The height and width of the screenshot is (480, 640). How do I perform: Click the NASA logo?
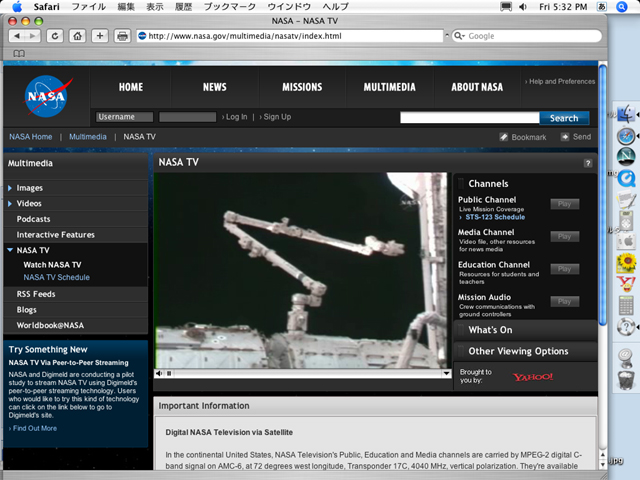pyautogui.click(x=48, y=96)
